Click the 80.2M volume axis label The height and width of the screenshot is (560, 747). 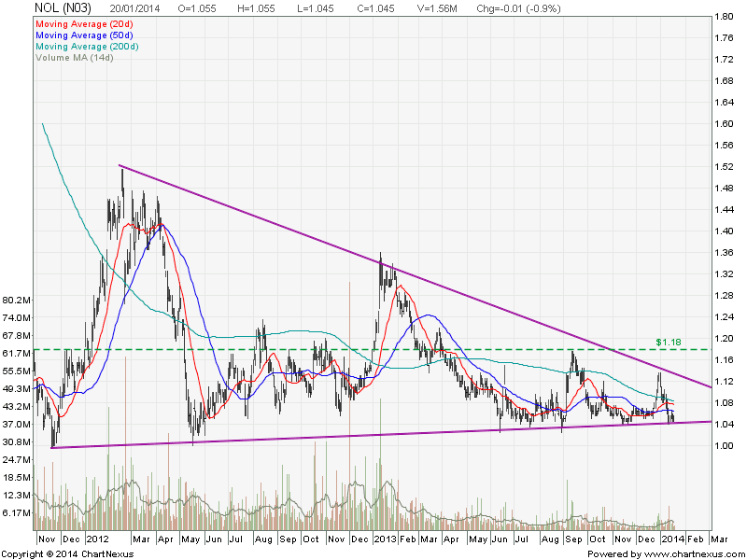[x=17, y=300]
